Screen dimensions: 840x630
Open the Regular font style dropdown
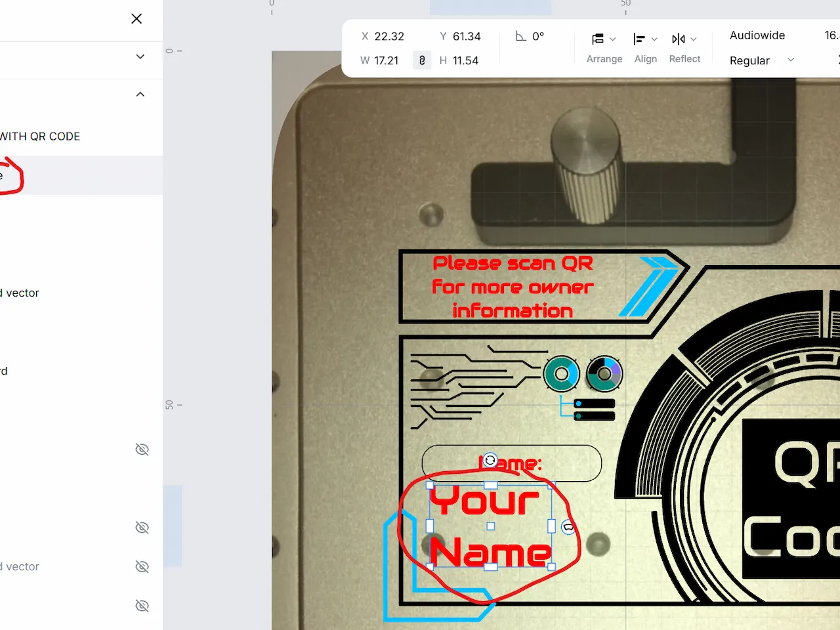point(762,60)
